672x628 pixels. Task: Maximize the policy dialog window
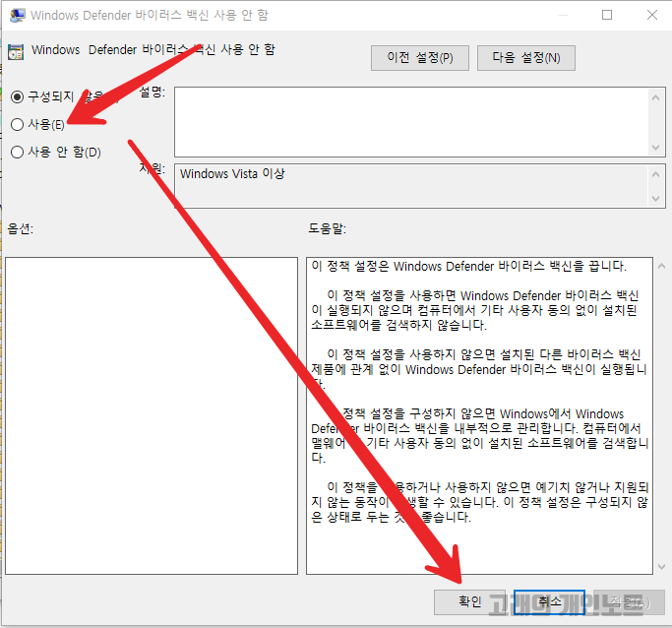(x=607, y=15)
